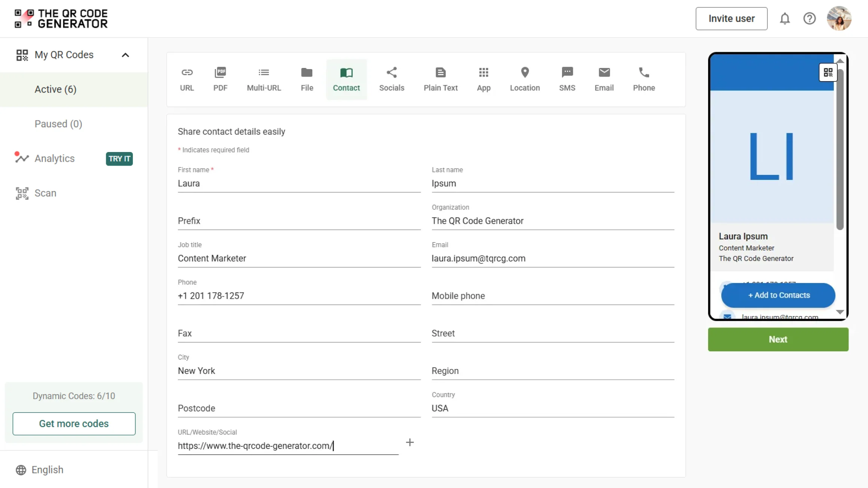Viewport: 868px width, 488px height.
Task: Click TRY IT next to Analytics
Action: tap(119, 158)
